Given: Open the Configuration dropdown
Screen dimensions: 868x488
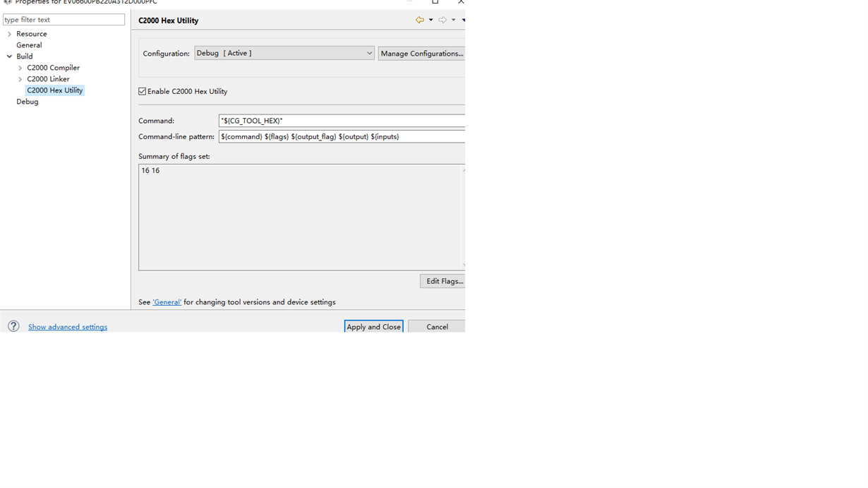Looking at the screenshot, I should coord(284,53).
